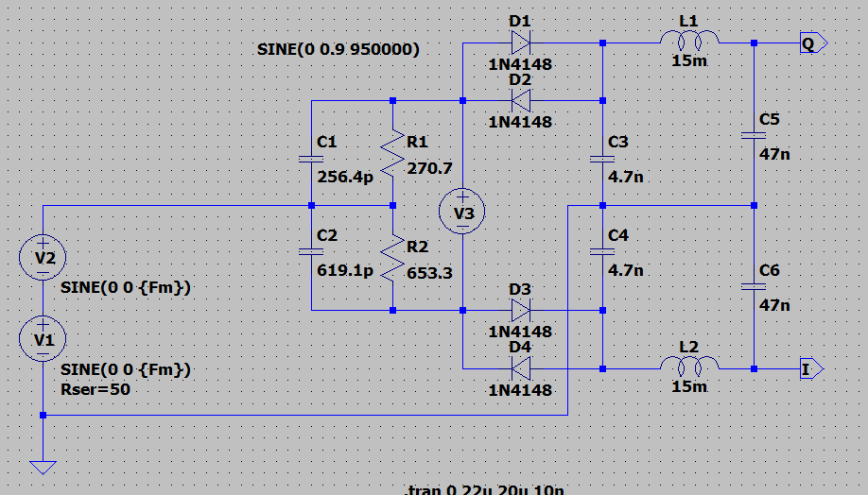Click the V2 voltage source symbol
This screenshot has width=868, height=495.
[43, 256]
